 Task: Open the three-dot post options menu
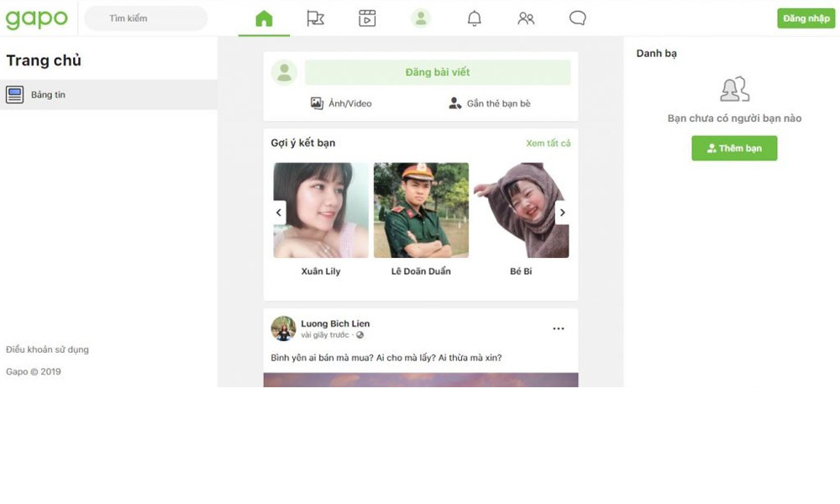point(559,328)
